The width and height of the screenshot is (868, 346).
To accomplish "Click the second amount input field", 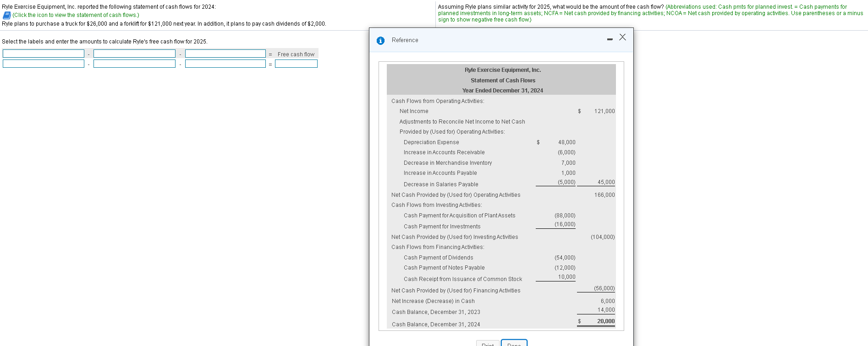I will (134, 64).
